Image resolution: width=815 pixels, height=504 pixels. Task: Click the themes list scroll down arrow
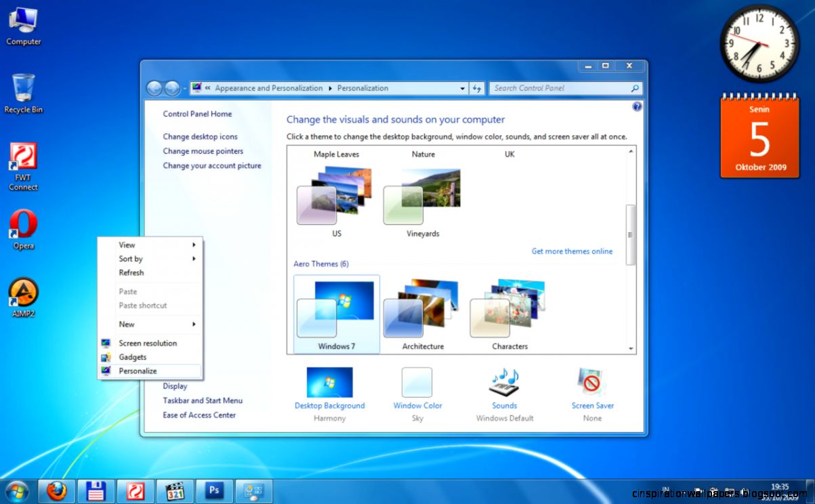tap(631, 349)
